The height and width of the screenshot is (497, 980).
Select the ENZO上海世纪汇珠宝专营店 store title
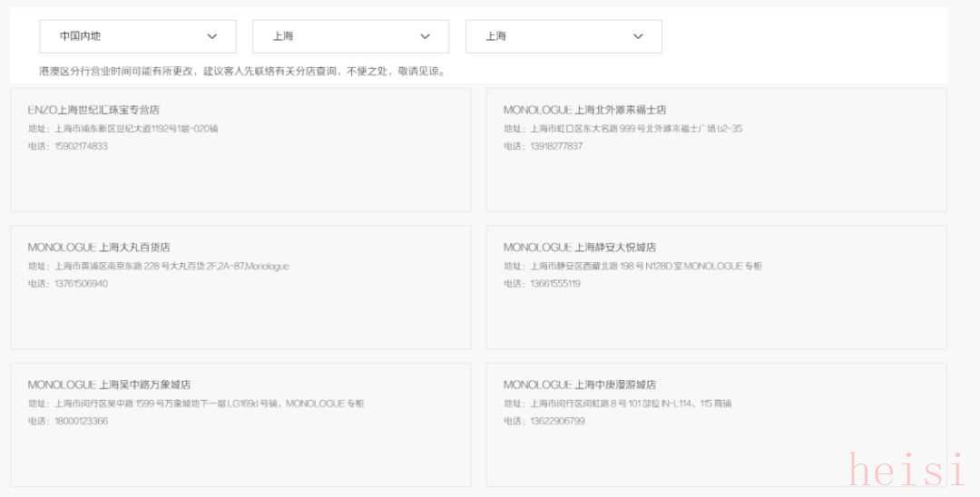click(93, 110)
